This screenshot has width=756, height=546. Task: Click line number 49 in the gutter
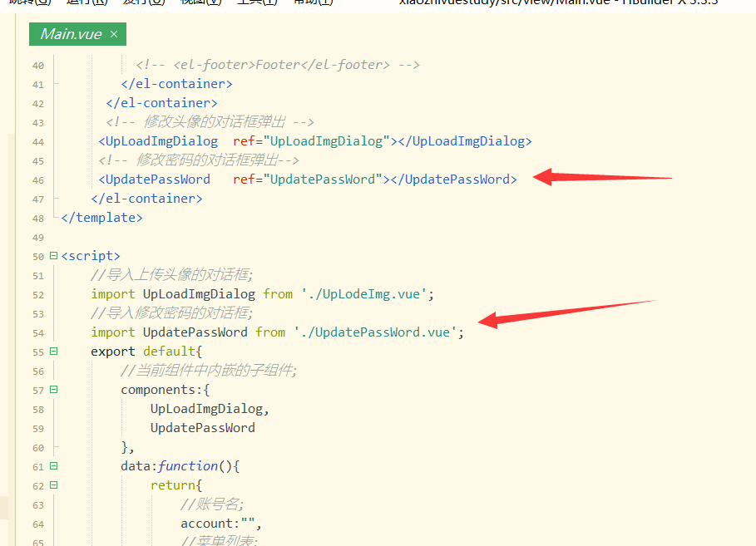(x=38, y=238)
